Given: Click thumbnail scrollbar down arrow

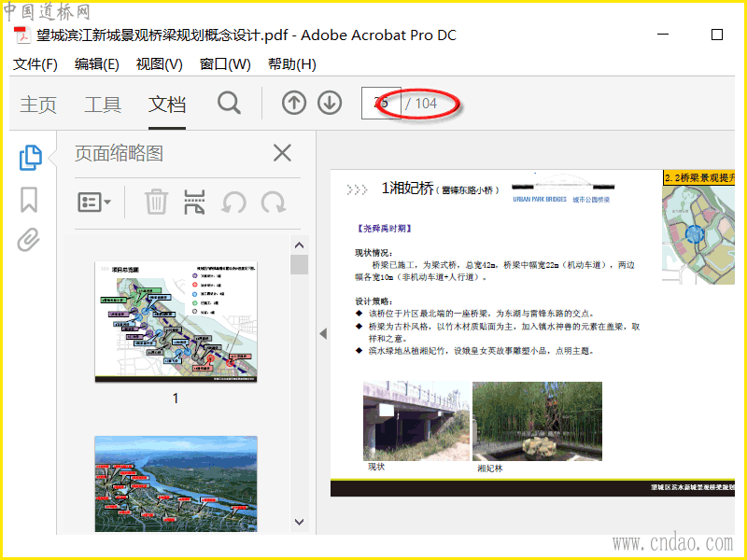Looking at the screenshot, I should pyautogui.click(x=299, y=522).
